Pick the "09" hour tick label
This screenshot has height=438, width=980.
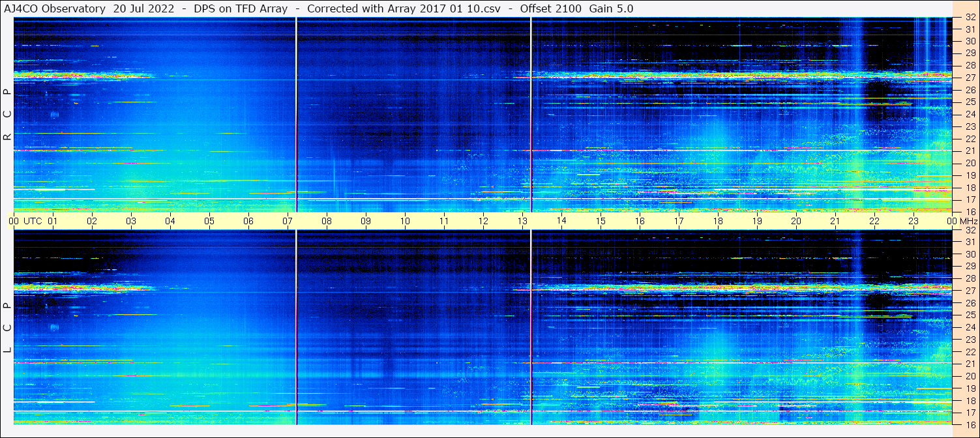click(x=366, y=221)
